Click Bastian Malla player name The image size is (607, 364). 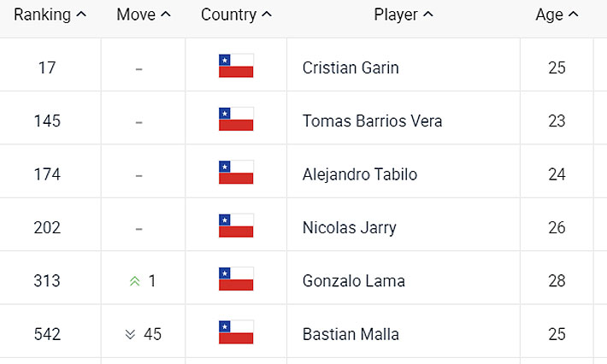351,333
